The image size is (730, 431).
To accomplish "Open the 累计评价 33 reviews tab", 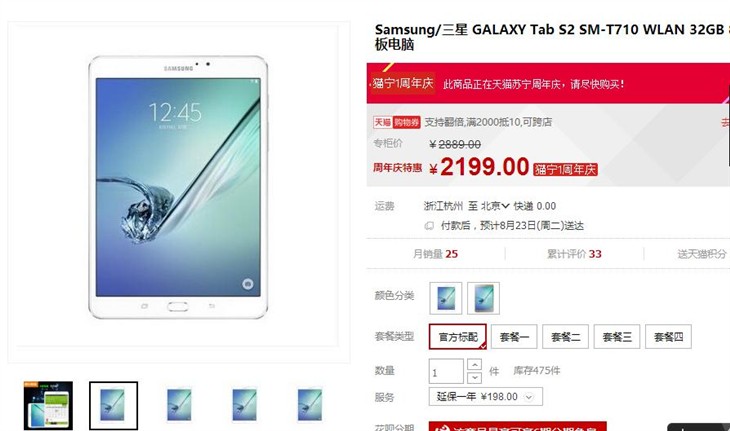I will [x=574, y=254].
